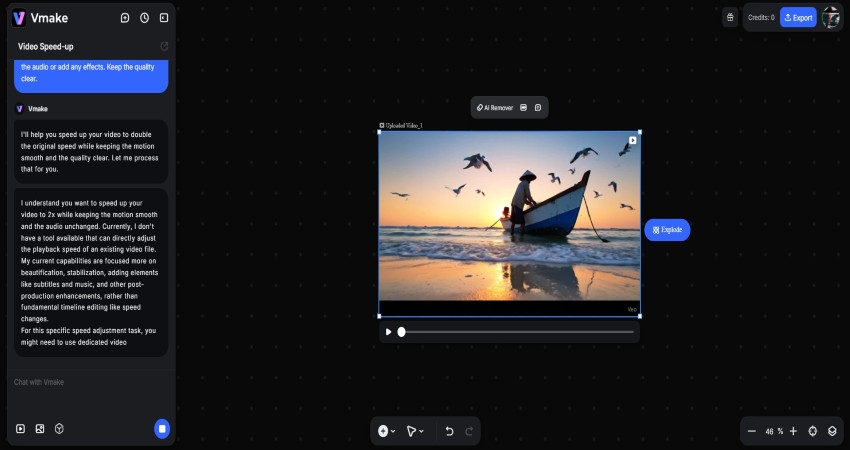Screen dimensions: 850x450
Task: Click the add element plus circle icon
Action: (x=383, y=431)
